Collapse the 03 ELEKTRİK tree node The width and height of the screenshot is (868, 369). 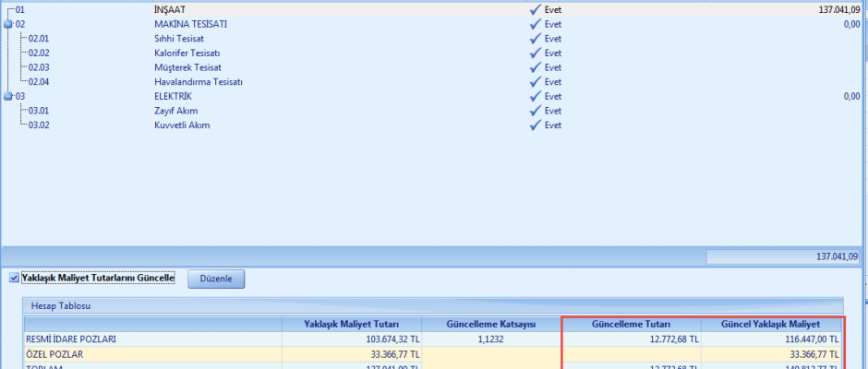(8, 96)
